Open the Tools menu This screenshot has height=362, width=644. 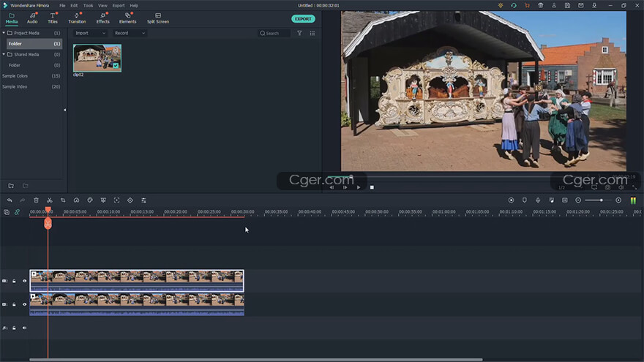pos(88,6)
